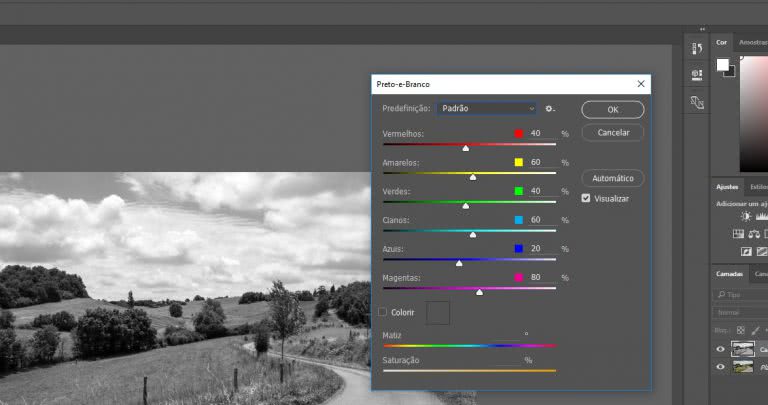The width and height of the screenshot is (768, 405).
Task: Click the Magentas slider handle
Action: pos(480,292)
